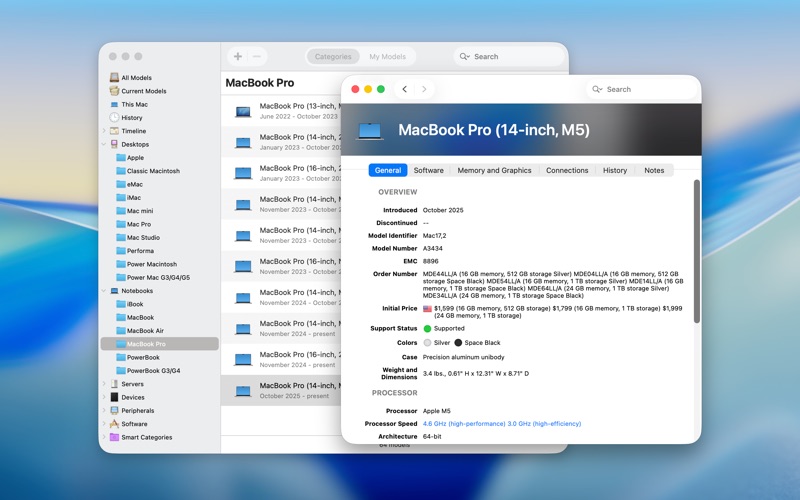Click the Mac Studio folder icon
The height and width of the screenshot is (500, 800).
click(121, 237)
